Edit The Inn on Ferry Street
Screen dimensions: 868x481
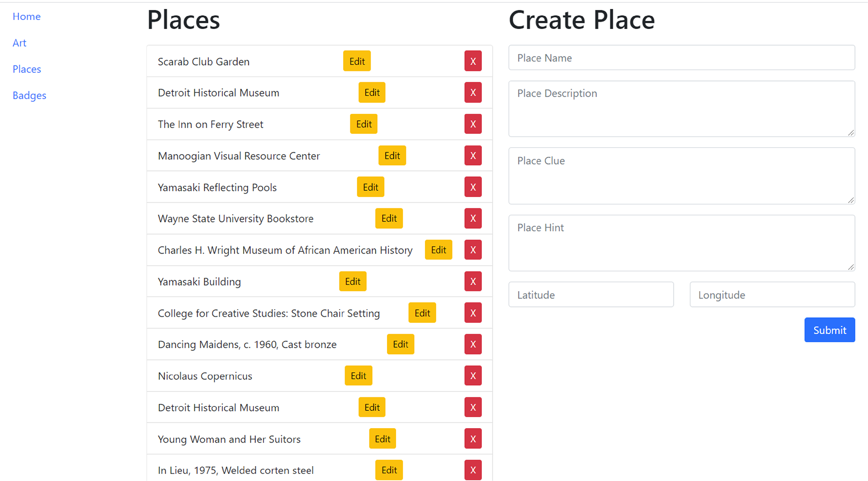[363, 124]
